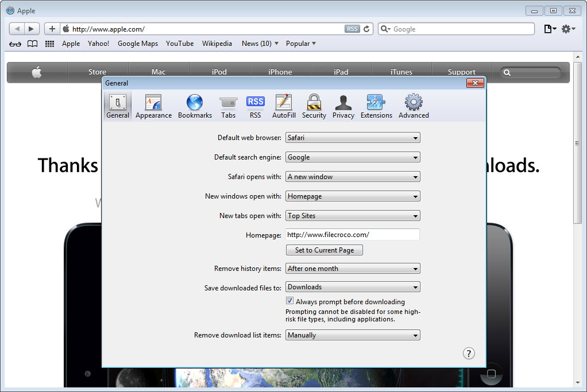Open the RSS preferences pane
Image resolution: width=587 pixels, height=392 pixels.
256,106
